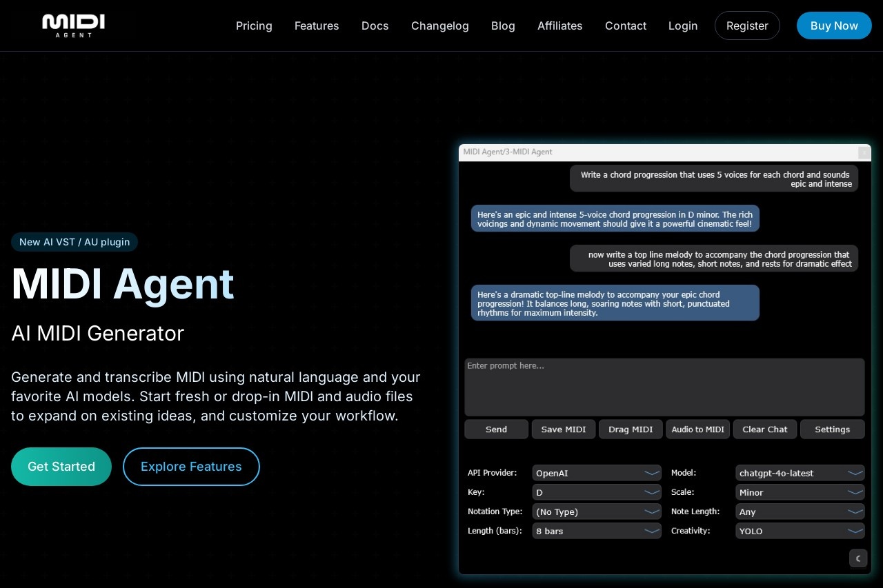Open the API Provider dropdown showing OpenAI
This screenshot has height=588, width=883.
[x=597, y=473]
